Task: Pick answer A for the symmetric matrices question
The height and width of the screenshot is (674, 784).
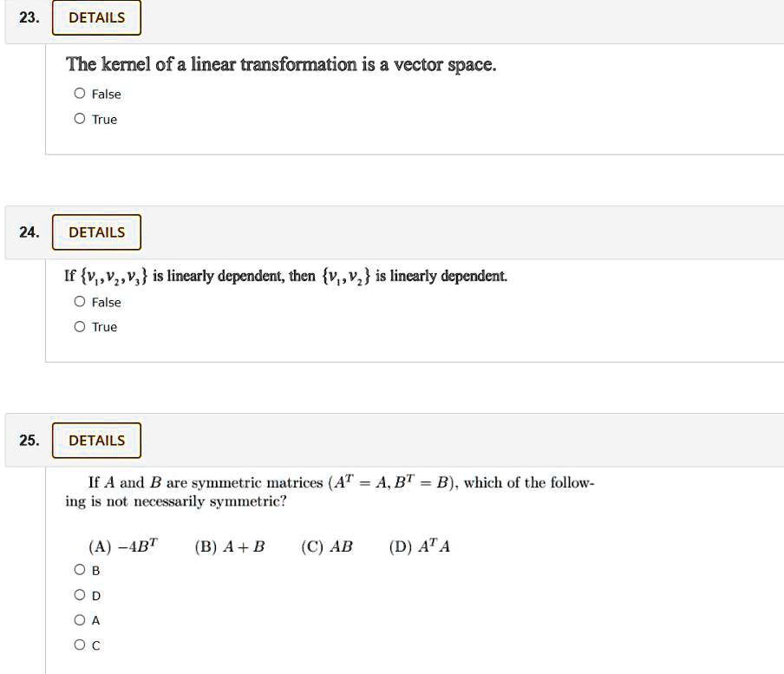Action: pyautogui.click(x=80, y=621)
